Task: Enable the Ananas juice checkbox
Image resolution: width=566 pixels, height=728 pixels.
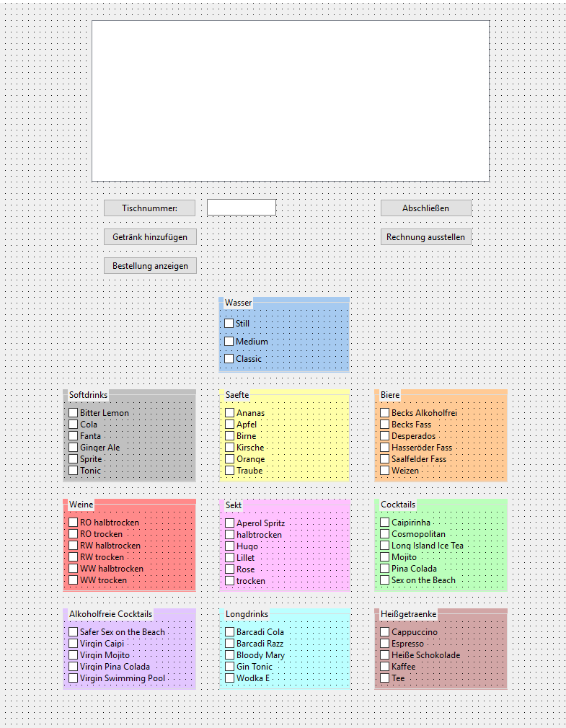Action: coord(230,413)
